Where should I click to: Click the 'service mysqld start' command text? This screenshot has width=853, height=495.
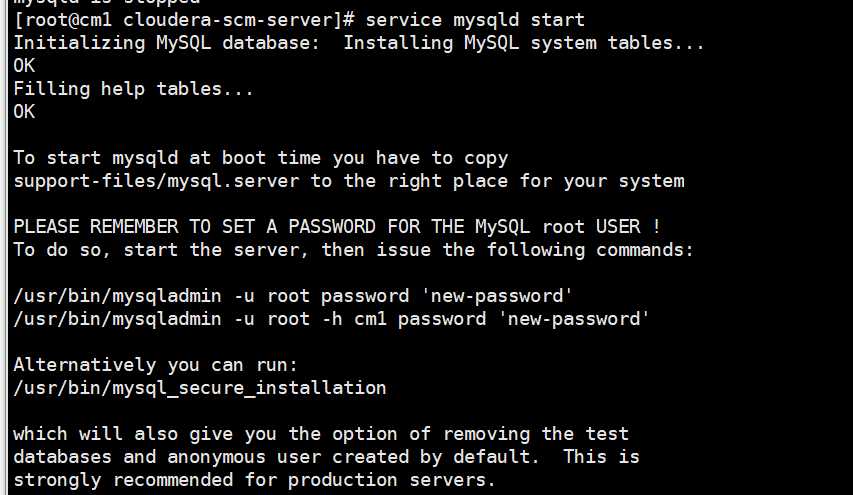(475, 21)
